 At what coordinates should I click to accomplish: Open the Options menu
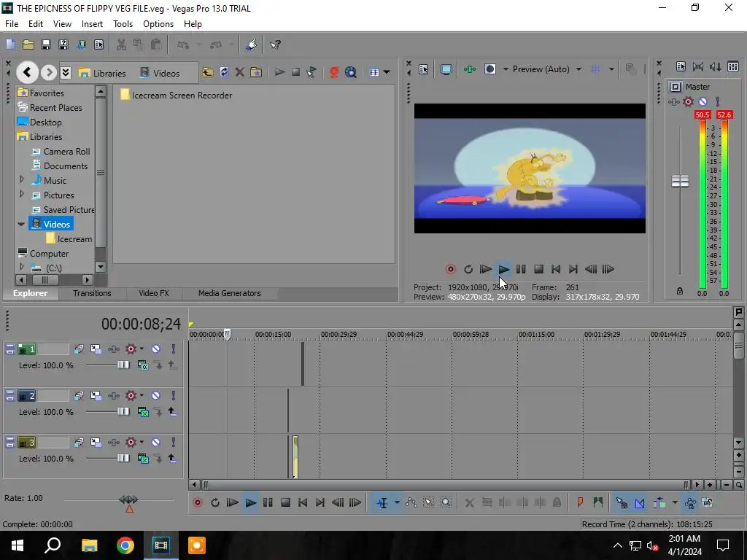tap(158, 24)
